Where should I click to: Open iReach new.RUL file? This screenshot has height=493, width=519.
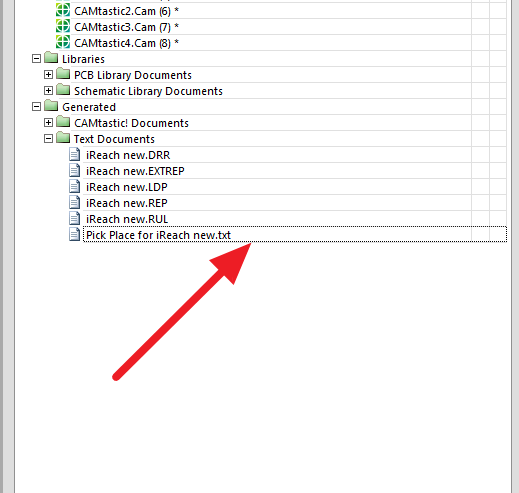pos(127,219)
